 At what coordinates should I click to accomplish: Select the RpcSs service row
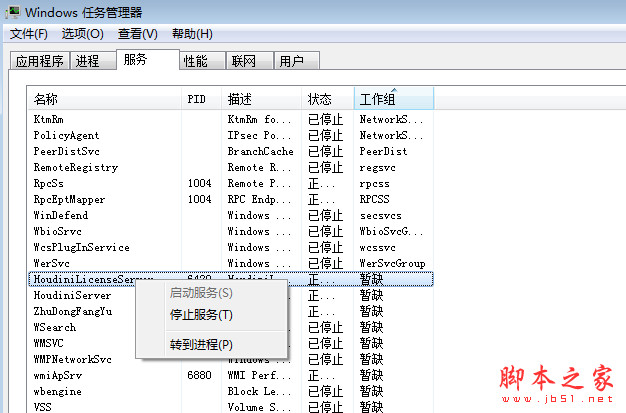click(x=231, y=183)
